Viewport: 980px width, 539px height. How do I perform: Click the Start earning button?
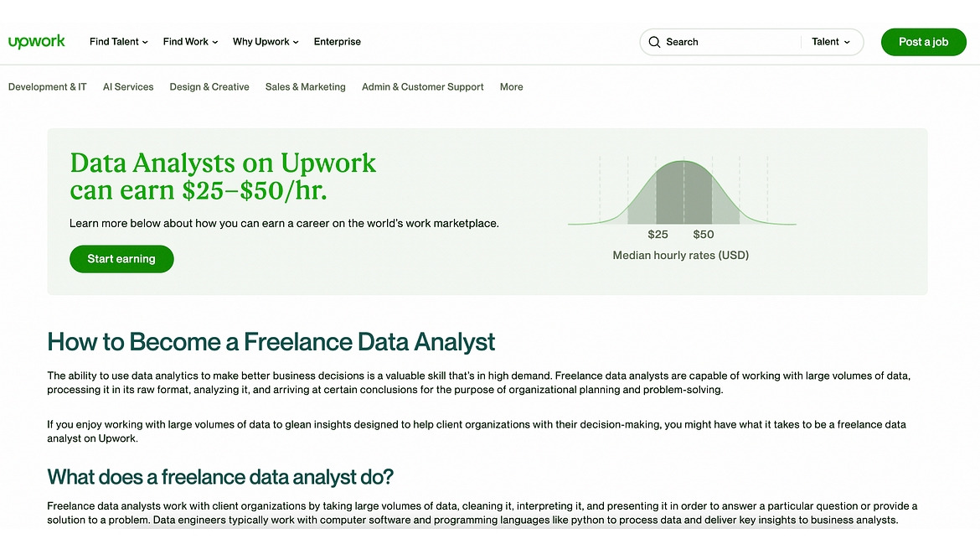(x=121, y=259)
